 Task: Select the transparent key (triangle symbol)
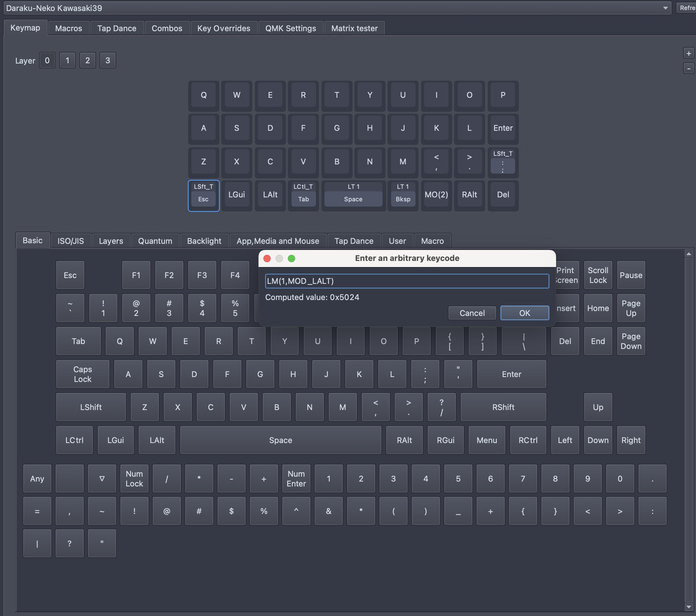pyautogui.click(x=102, y=479)
